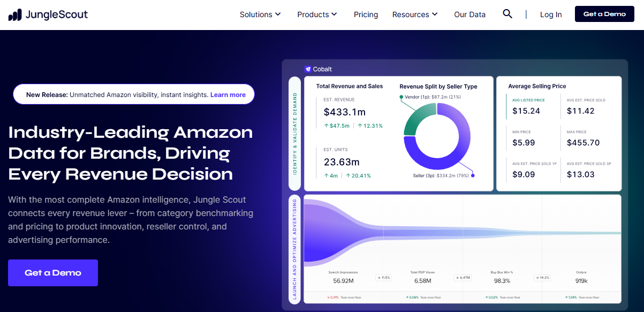Image resolution: width=644 pixels, height=312 pixels.
Task: Click the Average Selling Price heading
Action: (x=537, y=86)
